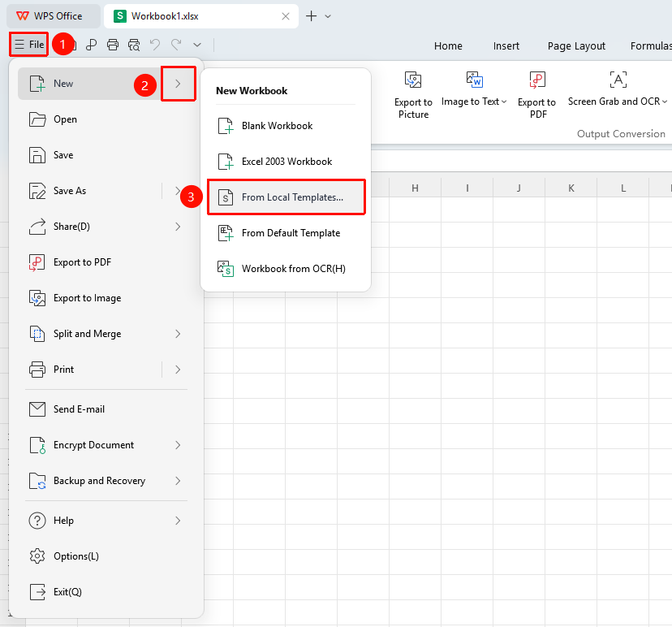
Task: Expand the Share(D) submenu arrow
Action: pos(178,227)
